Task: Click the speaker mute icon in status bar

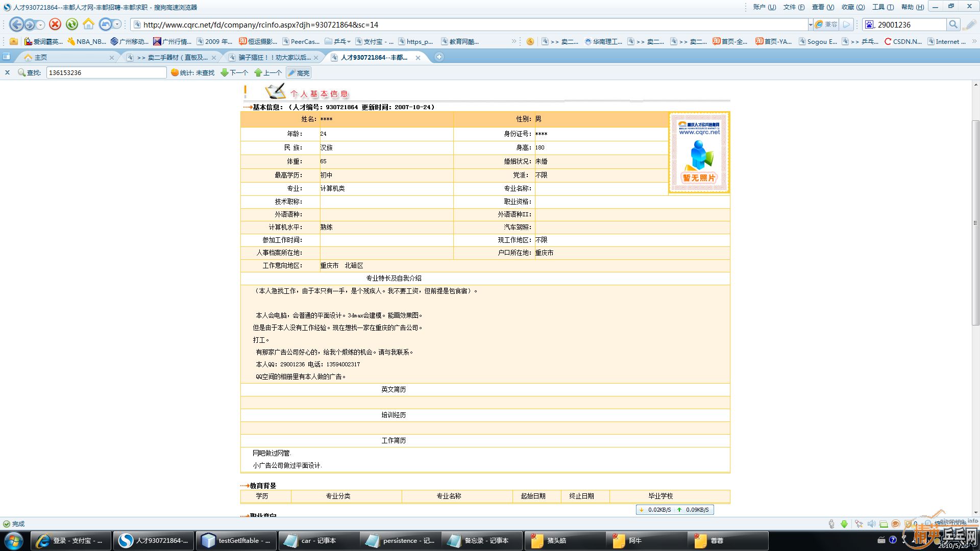Action: tap(871, 523)
